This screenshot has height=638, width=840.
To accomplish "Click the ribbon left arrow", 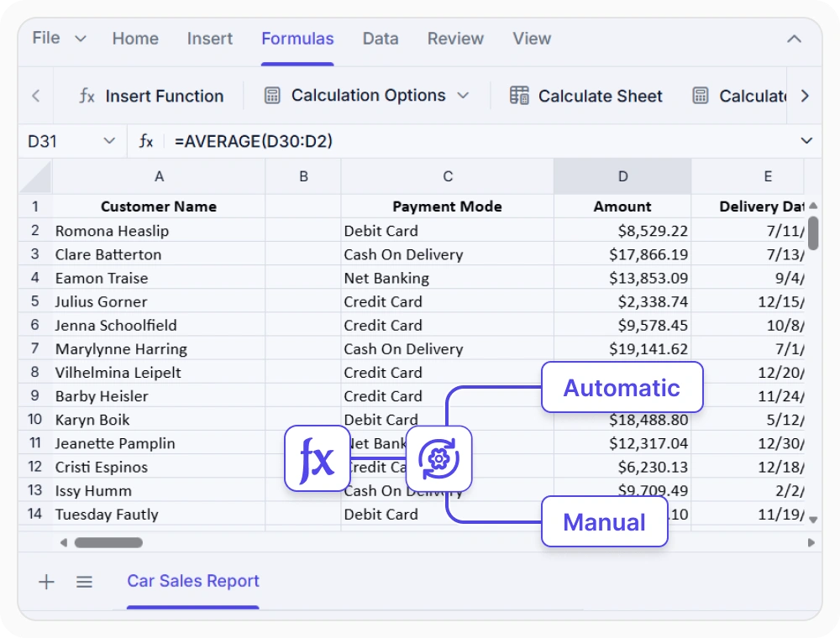I will coord(36,96).
